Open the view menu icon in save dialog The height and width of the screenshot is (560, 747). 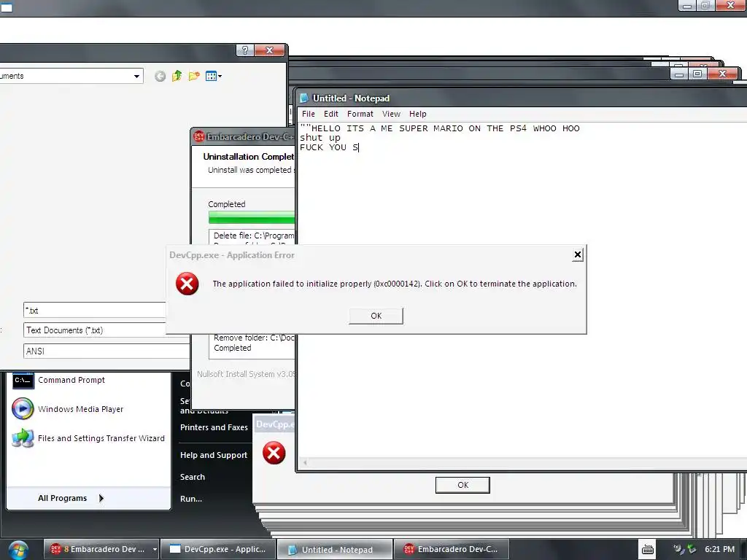pos(213,76)
